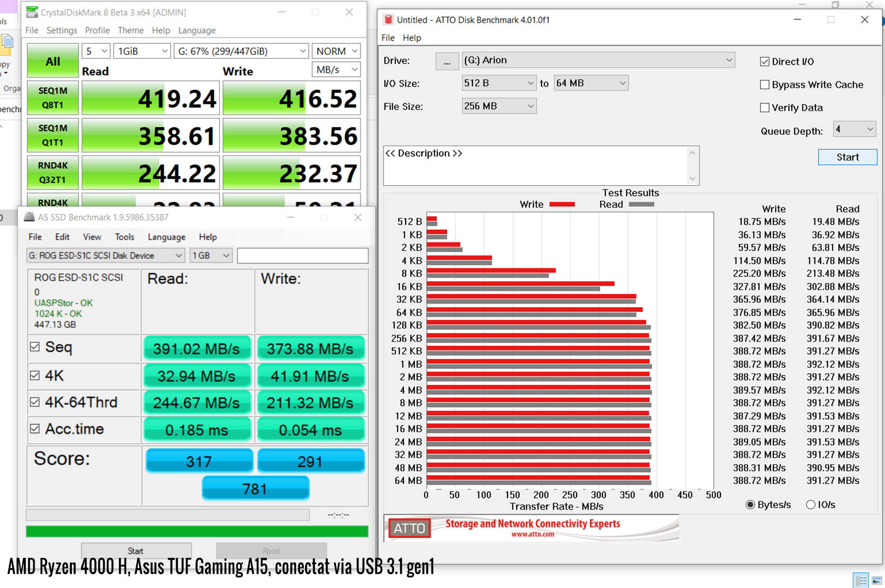Viewport: 885px width, 588px height.
Task: Select the IO/s radio button
Action: point(810,505)
